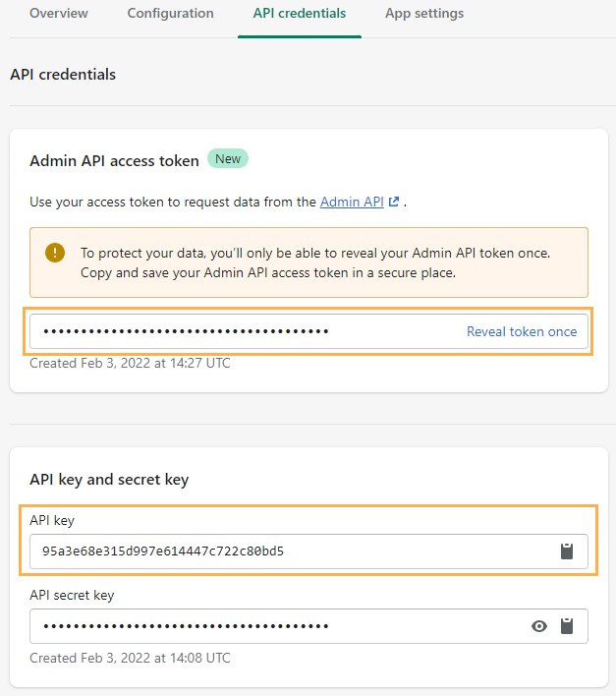Click the Created 14:27 UTC timestamp
Screen dimensions: 616x696
pyautogui.click(x=130, y=363)
